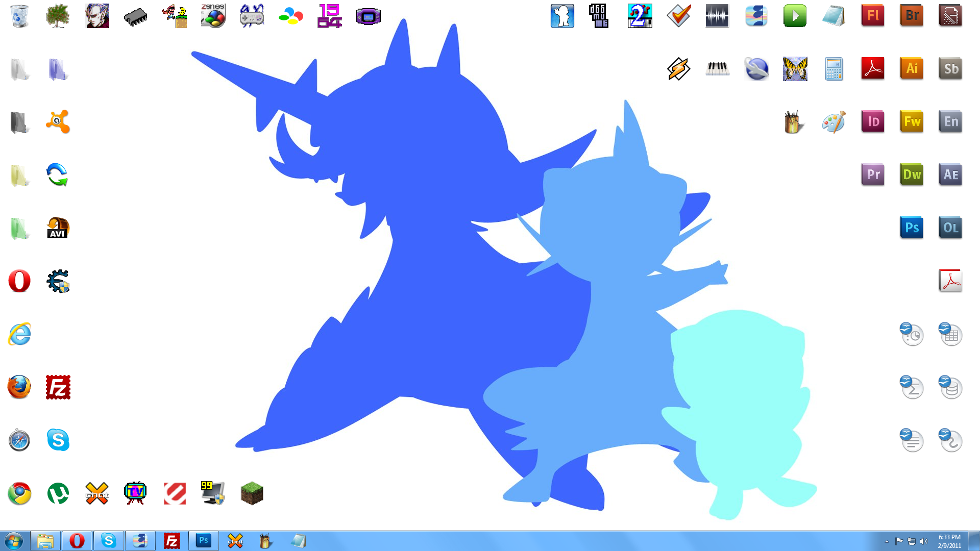This screenshot has height=551, width=980.
Task: Launch Winamp lightning bolt icon
Action: (679, 69)
